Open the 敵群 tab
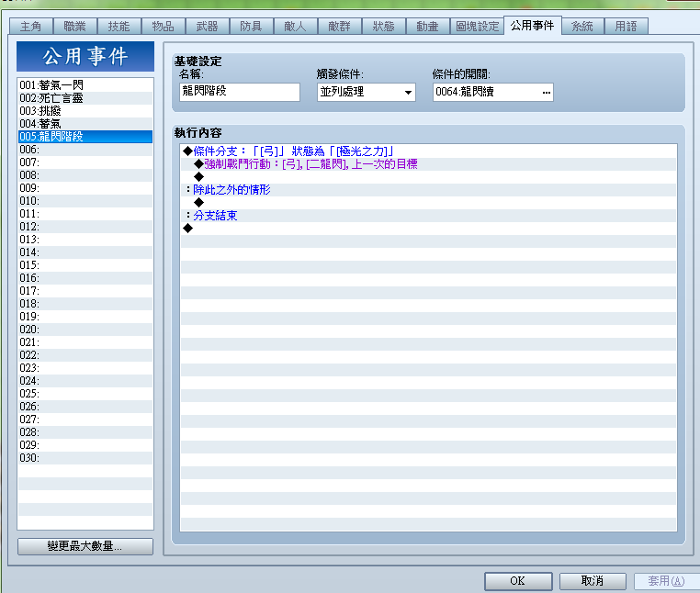This screenshot has height=593, width=700. tap(339, 27)
